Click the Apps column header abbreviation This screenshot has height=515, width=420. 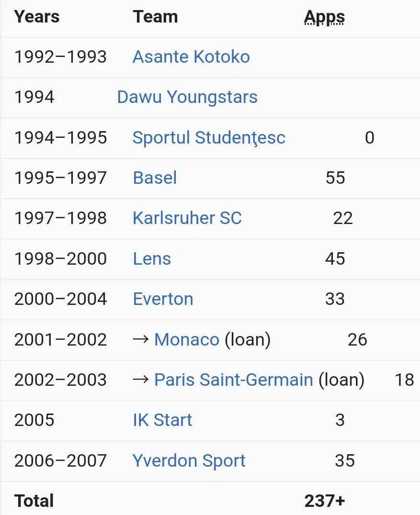point(324,17)
